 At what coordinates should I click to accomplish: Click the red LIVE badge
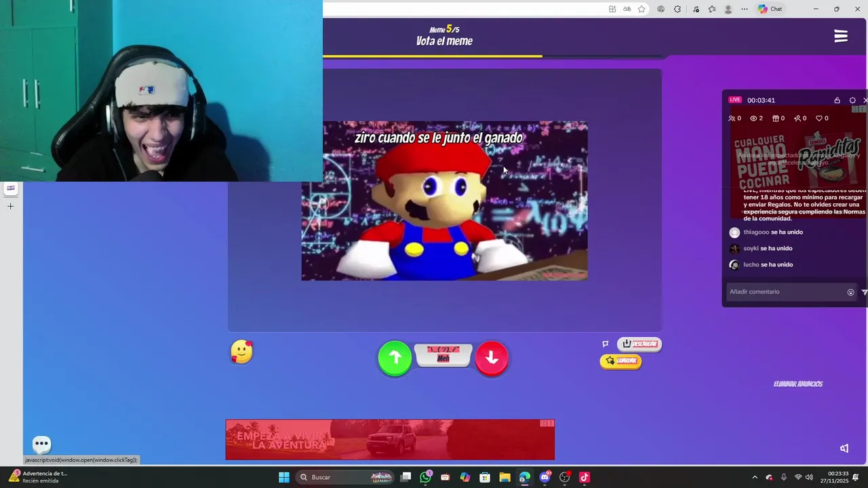(735, 100)
